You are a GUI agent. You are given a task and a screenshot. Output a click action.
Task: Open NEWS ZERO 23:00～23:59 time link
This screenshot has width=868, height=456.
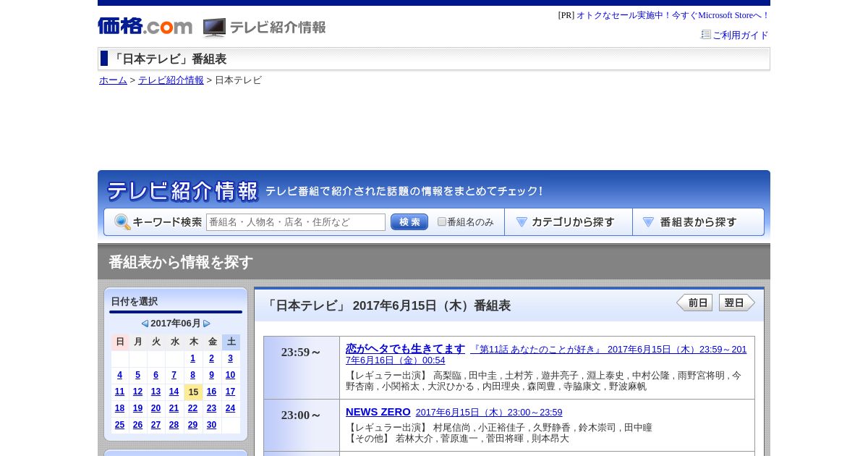coord(489,412)
